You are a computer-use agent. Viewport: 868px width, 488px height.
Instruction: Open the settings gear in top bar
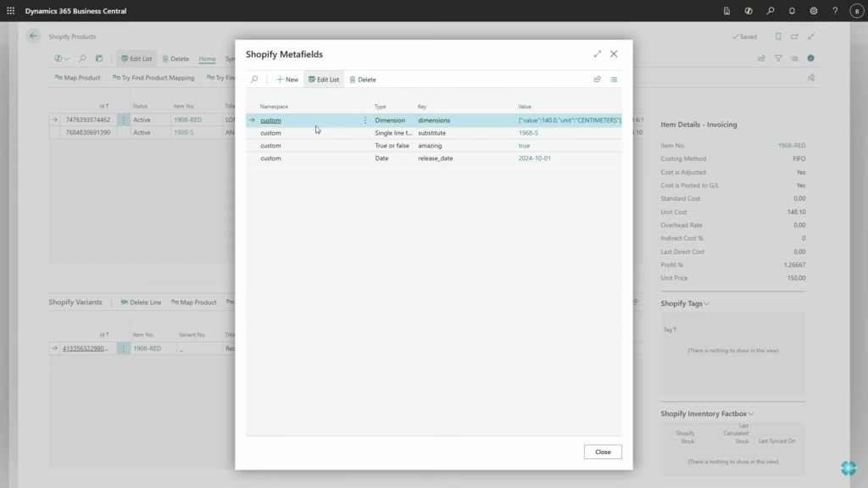point(813,10)
